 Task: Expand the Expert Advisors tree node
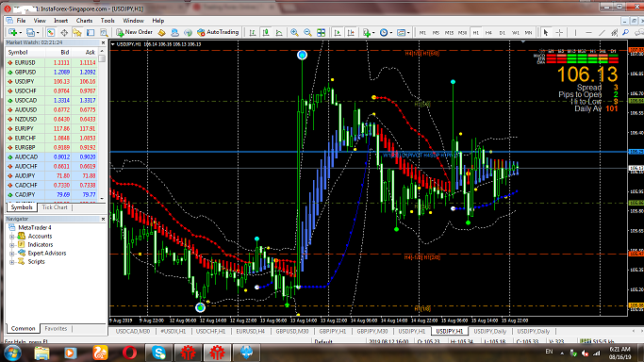12,254
